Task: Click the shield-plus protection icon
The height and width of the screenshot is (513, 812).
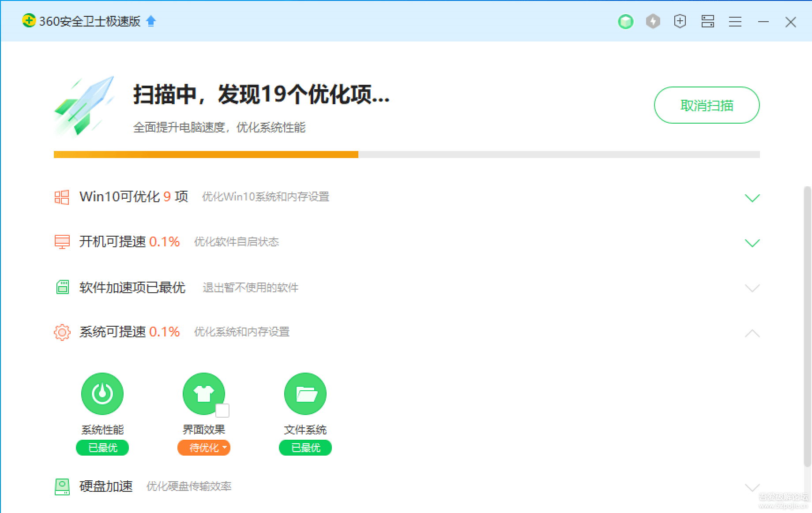Action: (x=680, y=21)
